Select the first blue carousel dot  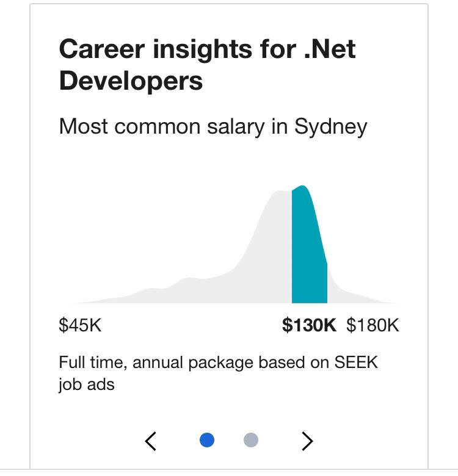(207, 440)
